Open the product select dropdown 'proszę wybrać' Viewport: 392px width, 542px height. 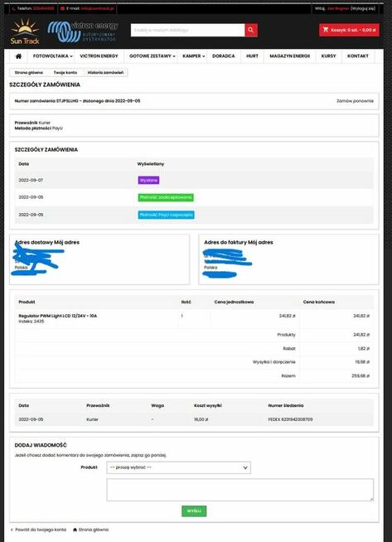pos(178,467)
